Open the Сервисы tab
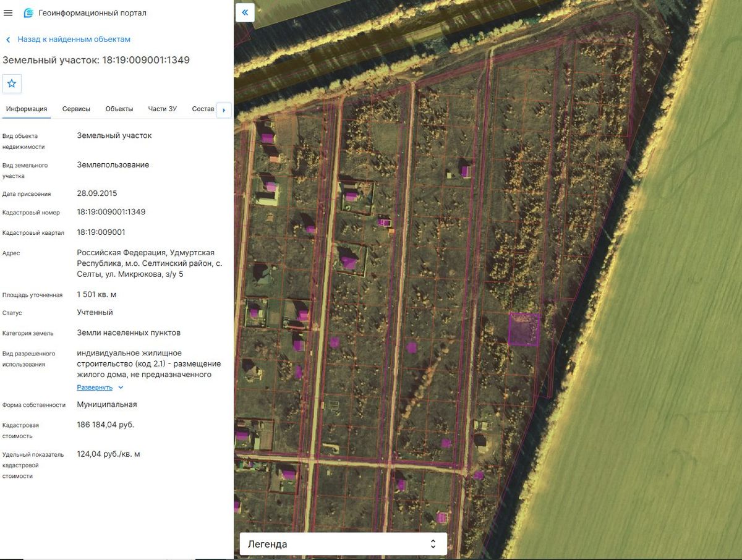Image resolution: width=742 pixels, height=560 pixels. coord(76,109)
